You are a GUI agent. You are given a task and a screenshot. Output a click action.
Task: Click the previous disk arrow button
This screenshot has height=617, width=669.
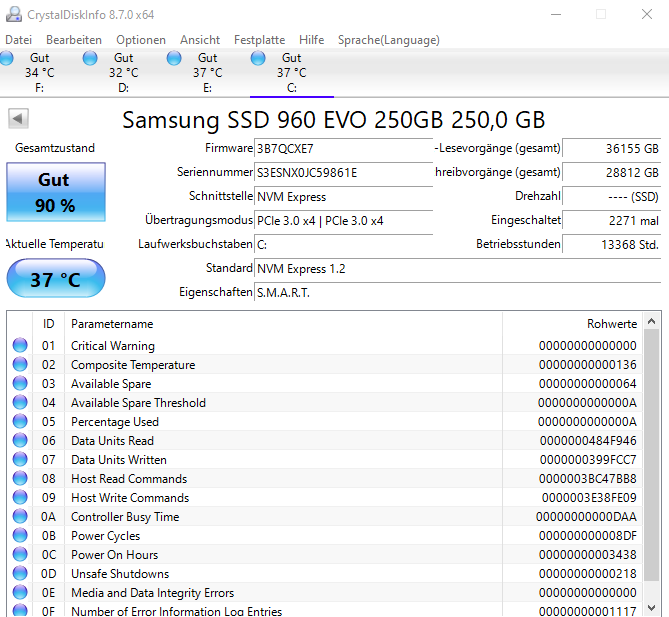(18, 118)
